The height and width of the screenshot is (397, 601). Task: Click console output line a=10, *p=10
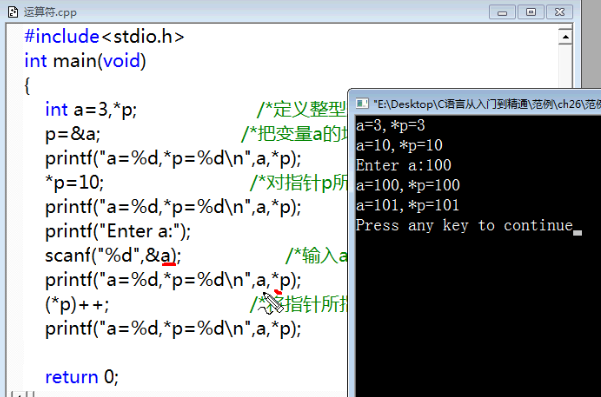[x=399, y=145]
